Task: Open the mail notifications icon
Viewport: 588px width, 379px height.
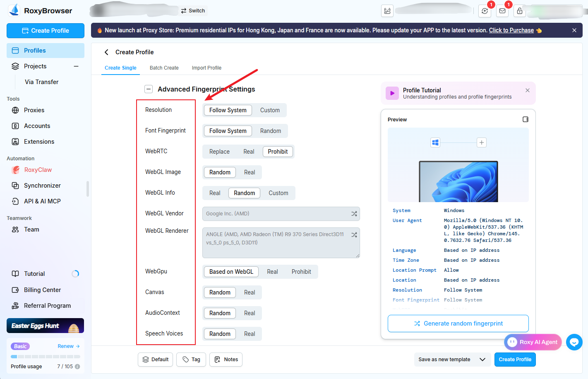Action: coord(502,11)
